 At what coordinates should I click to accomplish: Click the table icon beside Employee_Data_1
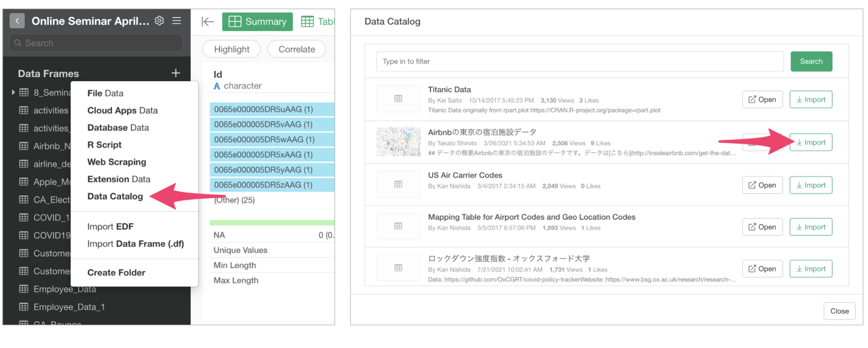[24, 307]
